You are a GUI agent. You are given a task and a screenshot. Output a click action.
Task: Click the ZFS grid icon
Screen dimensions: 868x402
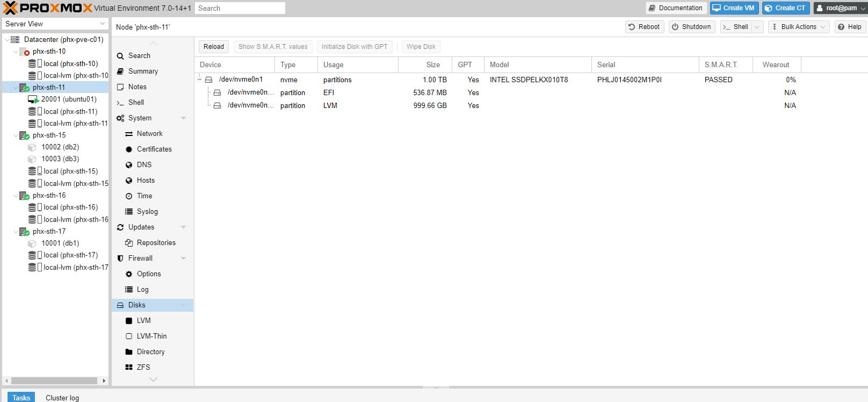pos(129,368)
